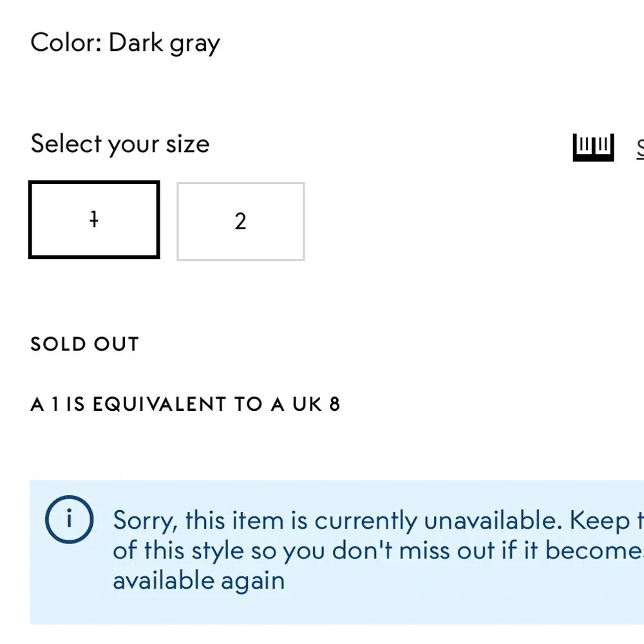Tap the measuring ruler icon beside size guide
Image resolution: width=644 pixels, height=644 pixels.
[x=593, y=147]
